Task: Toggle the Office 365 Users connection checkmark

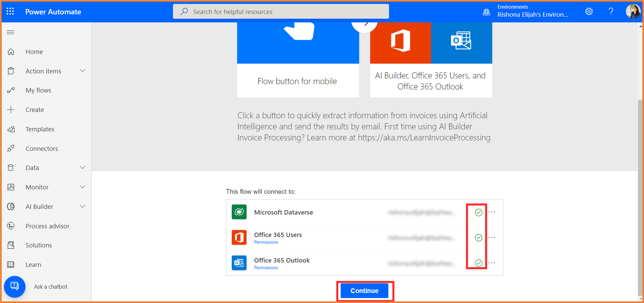Action: [478, 238]
